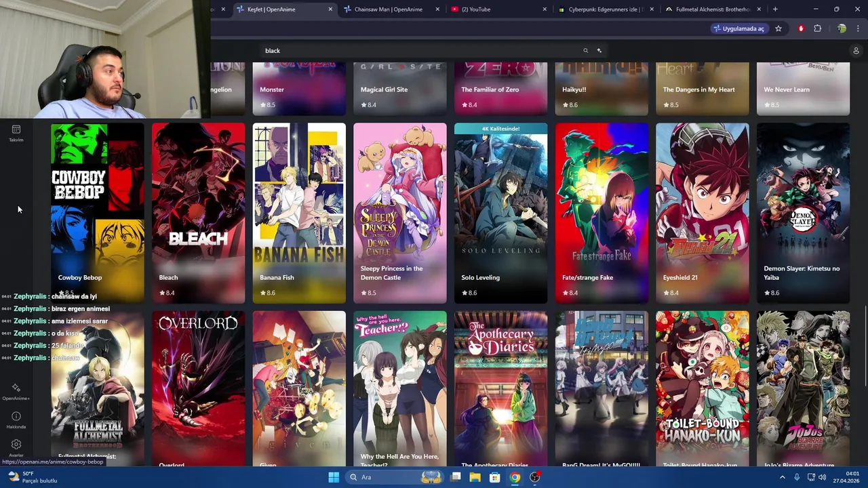Viewport: 868px width, 488px height.
Task: Switch to the Cyberpunk: Edgerunners izle tab
Action: (x=606, y=9)
